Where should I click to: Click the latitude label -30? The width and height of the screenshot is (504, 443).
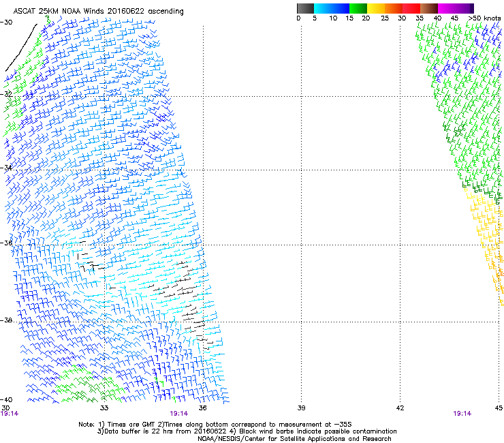[6, 22]
